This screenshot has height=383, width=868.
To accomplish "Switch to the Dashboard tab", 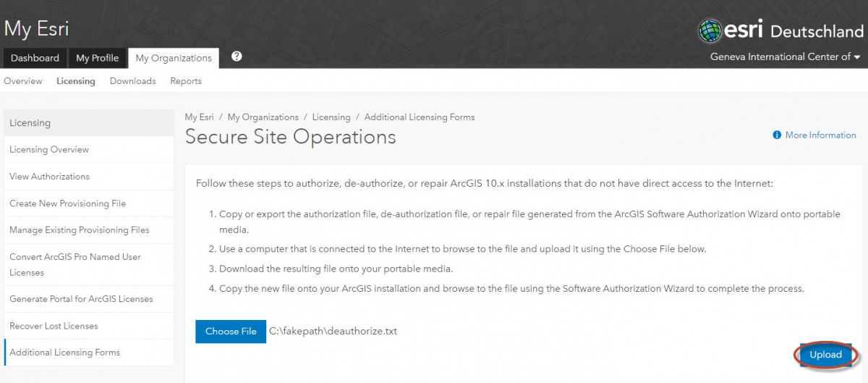I will tap(35, 58).
